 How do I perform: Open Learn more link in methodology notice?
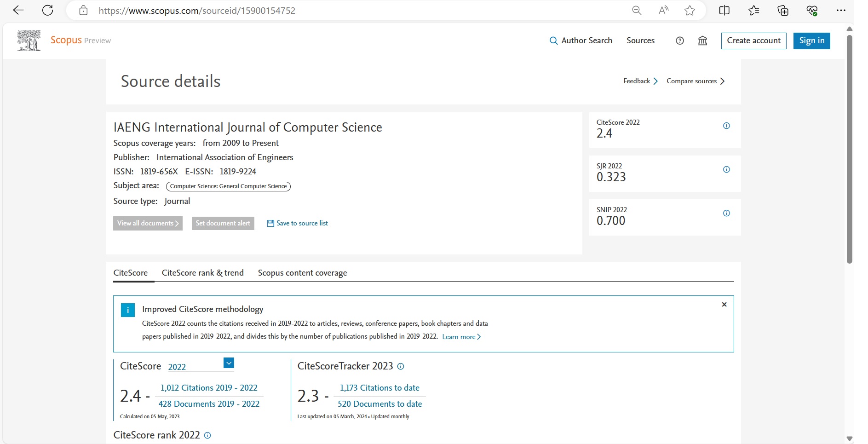pyautogui.click(x=461, y=337)
